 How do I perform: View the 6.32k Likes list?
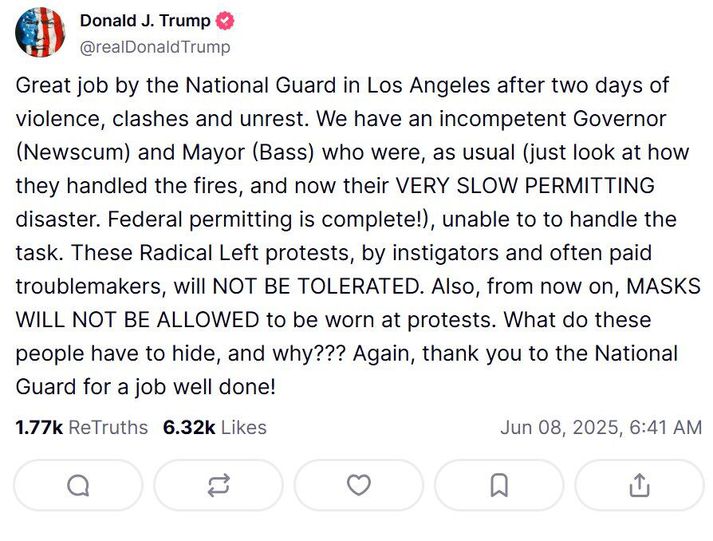point(215,428)
